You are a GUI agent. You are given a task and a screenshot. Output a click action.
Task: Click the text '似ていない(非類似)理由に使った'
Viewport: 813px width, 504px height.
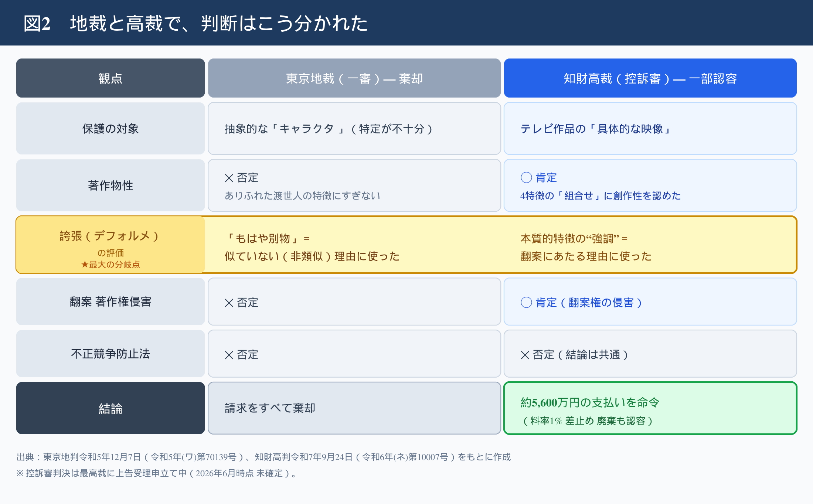(x=312, y=256)
